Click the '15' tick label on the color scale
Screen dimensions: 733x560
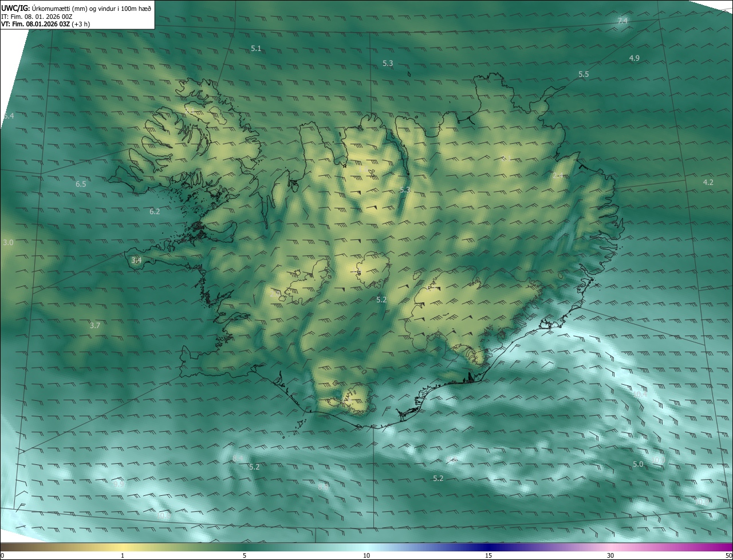[488, 555]
